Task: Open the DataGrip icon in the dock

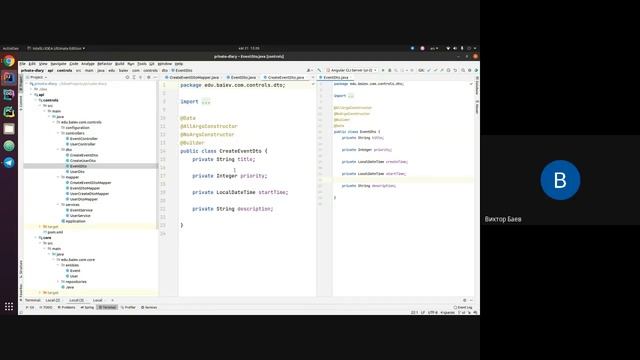Action: click(9, 95)
